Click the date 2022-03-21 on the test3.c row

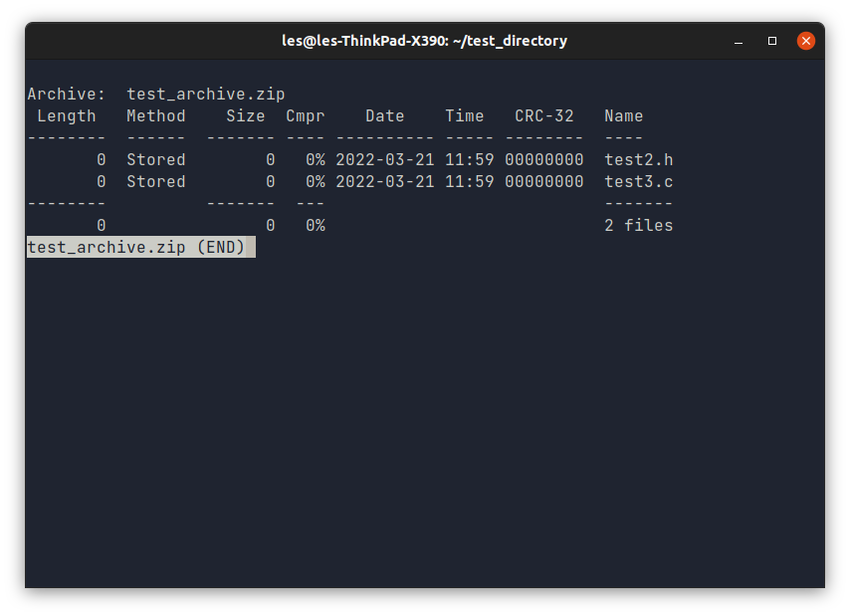(x=384, y=181)
